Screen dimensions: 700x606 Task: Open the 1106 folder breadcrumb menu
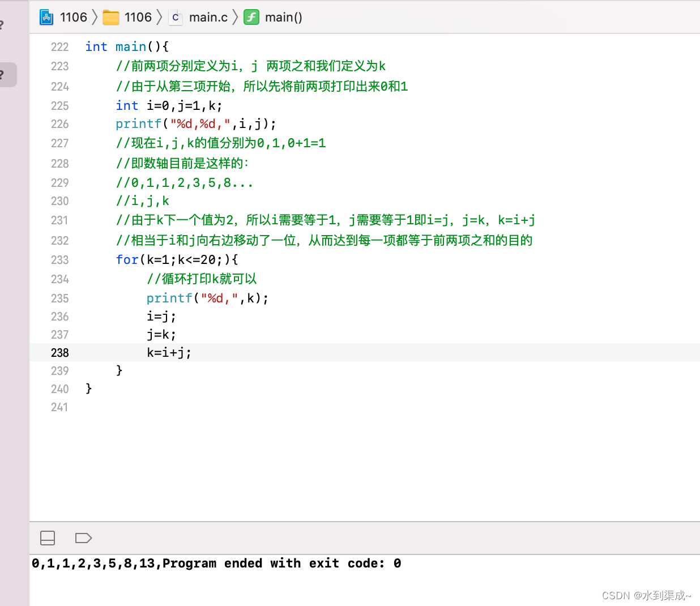click(138, 18)
